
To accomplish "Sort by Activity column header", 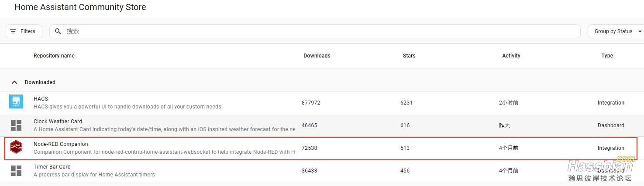I will coord(511,56).
